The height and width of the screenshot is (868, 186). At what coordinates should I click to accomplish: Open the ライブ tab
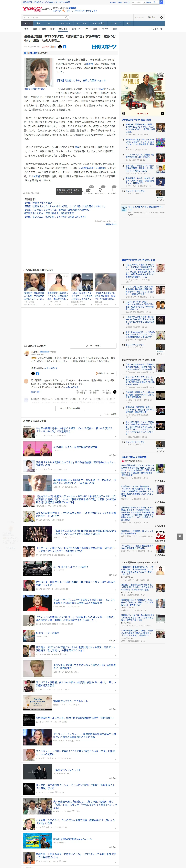[49, 24]
